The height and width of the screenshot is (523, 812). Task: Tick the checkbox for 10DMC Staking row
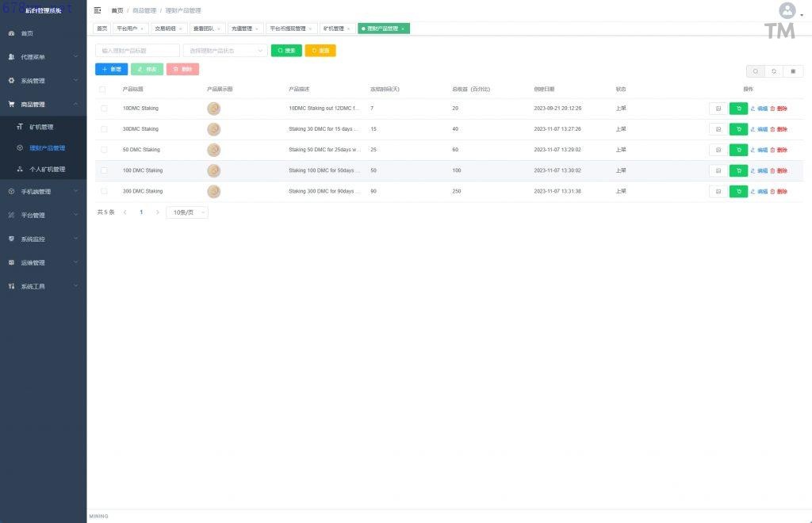(x=104, y=109)
